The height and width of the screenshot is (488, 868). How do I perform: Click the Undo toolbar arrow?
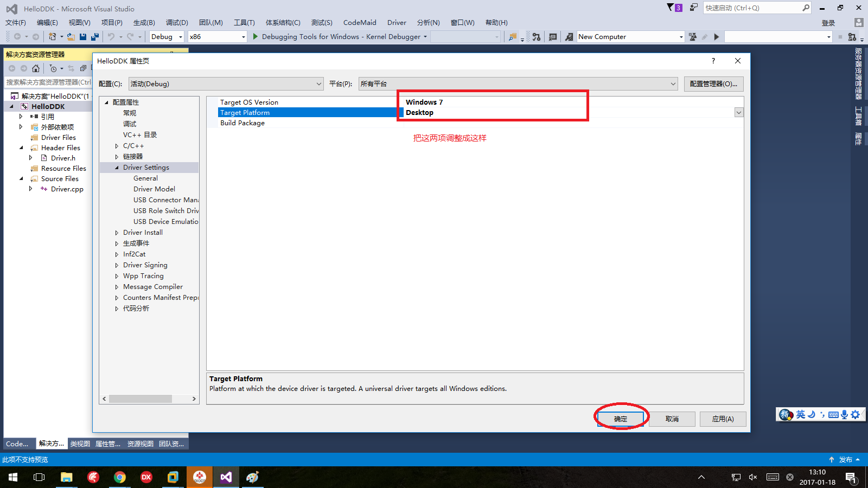pyautogui.click(x=111, y=37)
